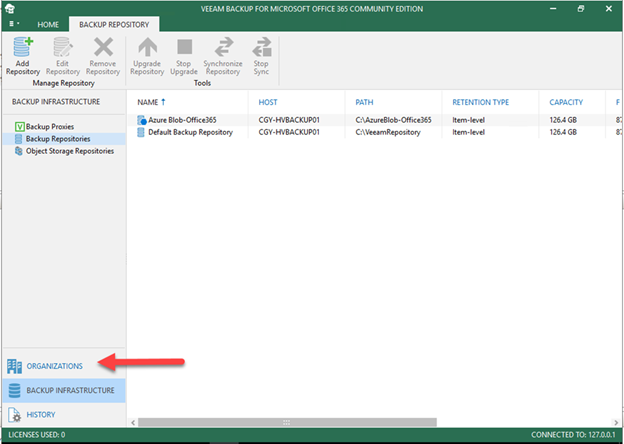
Task: Open the HISTORY view
Action: pos(41,415)
